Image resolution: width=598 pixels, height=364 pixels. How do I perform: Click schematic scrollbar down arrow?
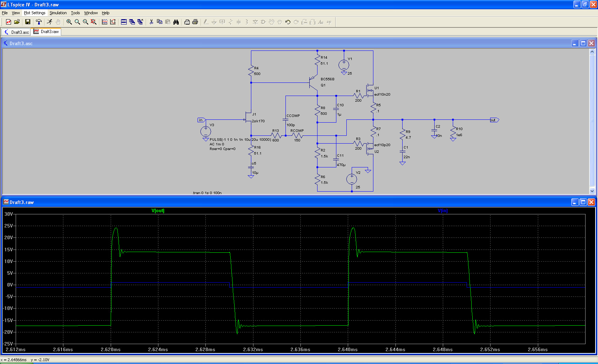pyautogui.click(x=592, y=191)
